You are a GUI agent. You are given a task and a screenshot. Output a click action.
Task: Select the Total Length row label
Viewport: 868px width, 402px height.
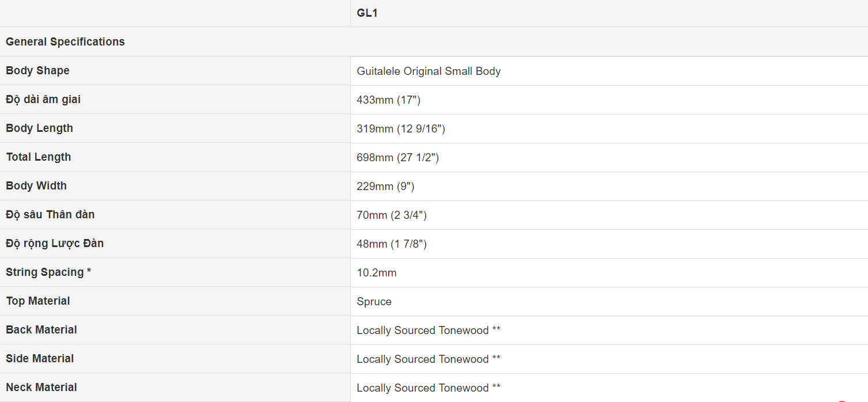click(x=39, y=157)
